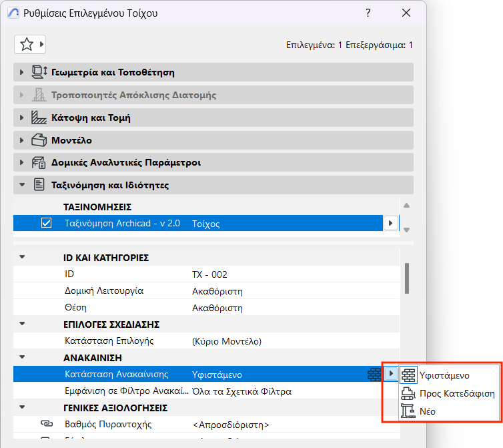Click the Κάτοψη και Τομή hatch icon

coord(39,118)
